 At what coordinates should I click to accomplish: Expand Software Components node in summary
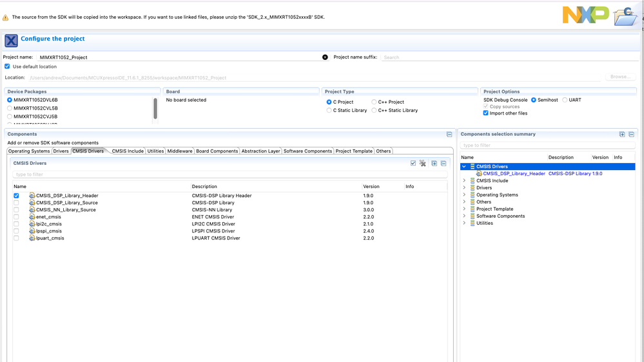click(464, 216)
